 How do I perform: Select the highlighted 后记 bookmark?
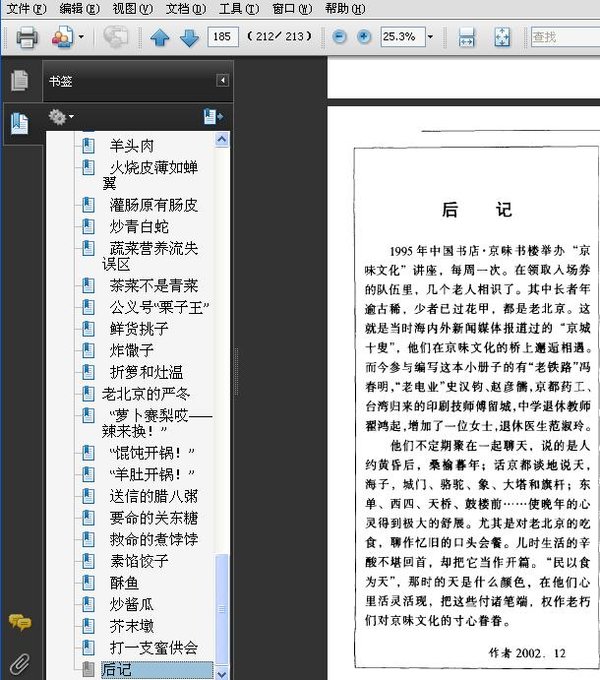tap(157, 670)
